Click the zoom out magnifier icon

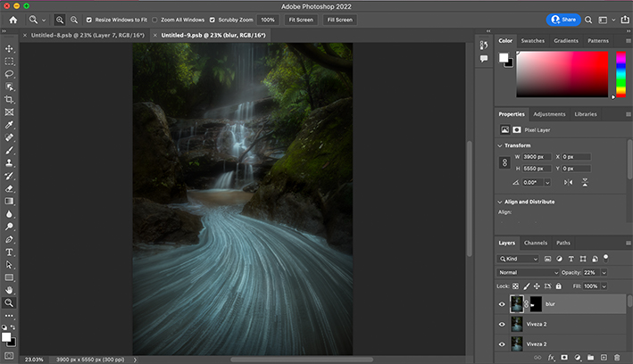73,19
